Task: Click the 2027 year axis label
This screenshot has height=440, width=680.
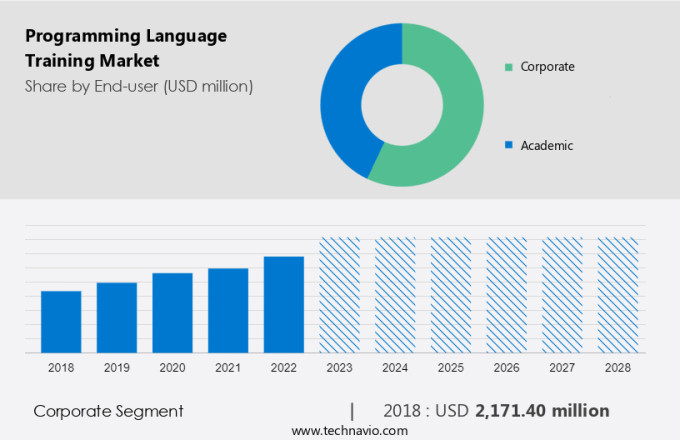Action: coord(562,368)
